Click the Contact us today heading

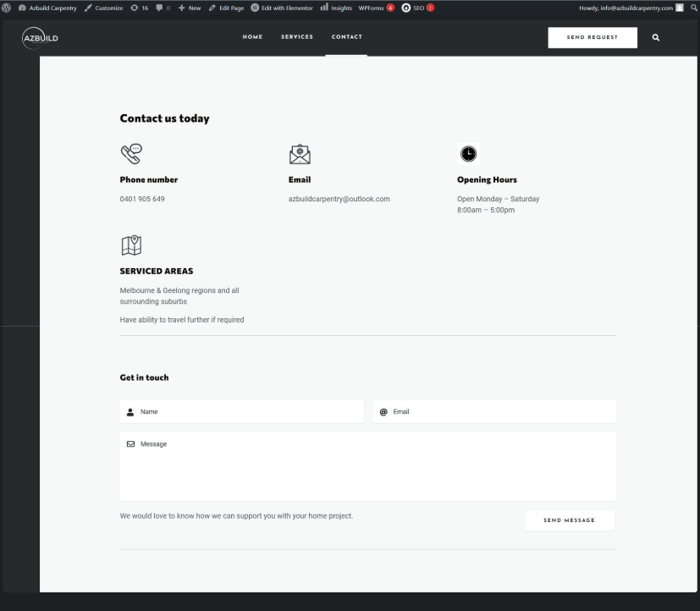pyautogui.click(x=165, y=118)
